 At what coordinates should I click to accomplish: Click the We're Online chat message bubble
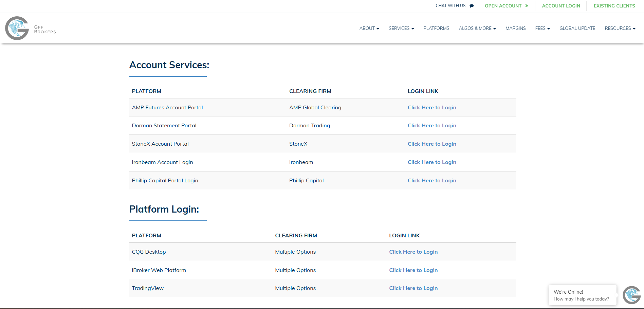(x=582, y=295)
